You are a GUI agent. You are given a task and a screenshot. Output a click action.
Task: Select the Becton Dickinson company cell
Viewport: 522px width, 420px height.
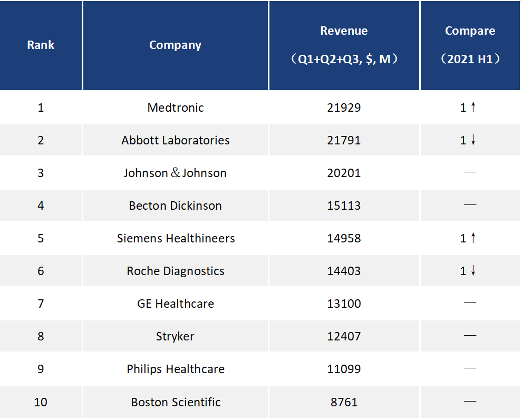[176, 206]
